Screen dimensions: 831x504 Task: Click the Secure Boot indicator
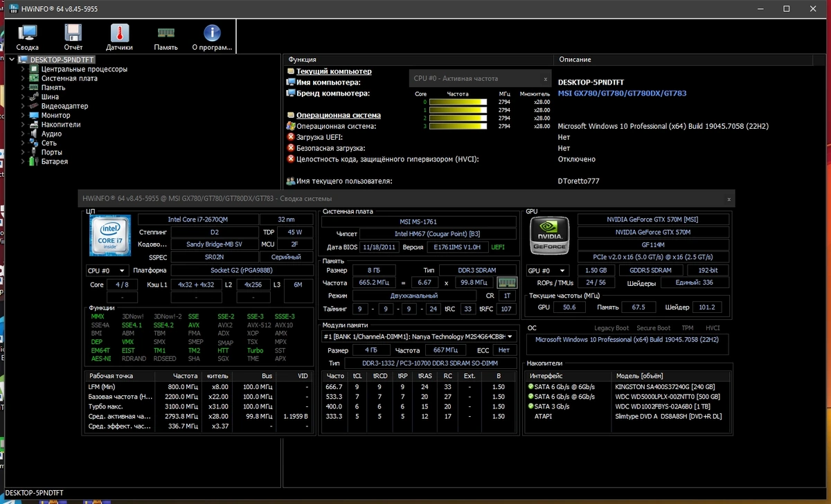[x=653, y=328]
